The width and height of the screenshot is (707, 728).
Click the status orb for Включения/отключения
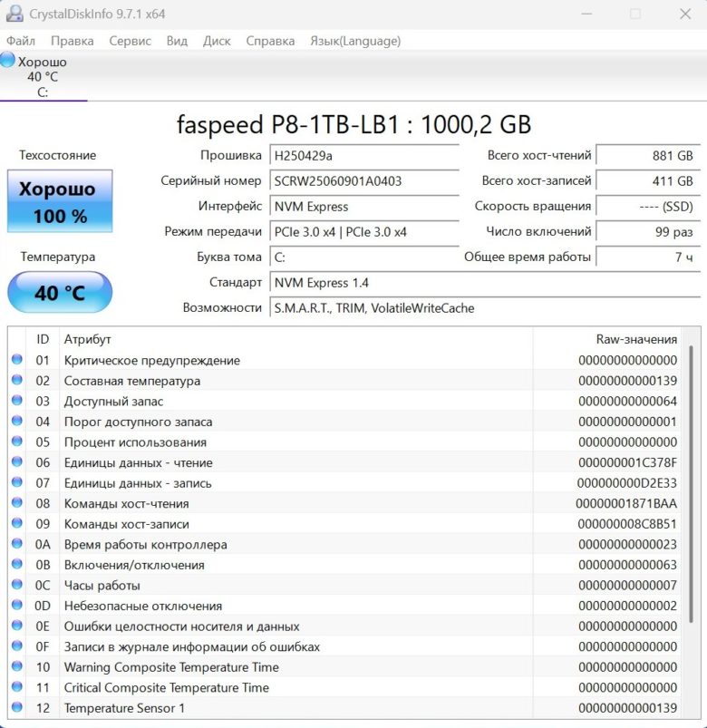(17, 564)
